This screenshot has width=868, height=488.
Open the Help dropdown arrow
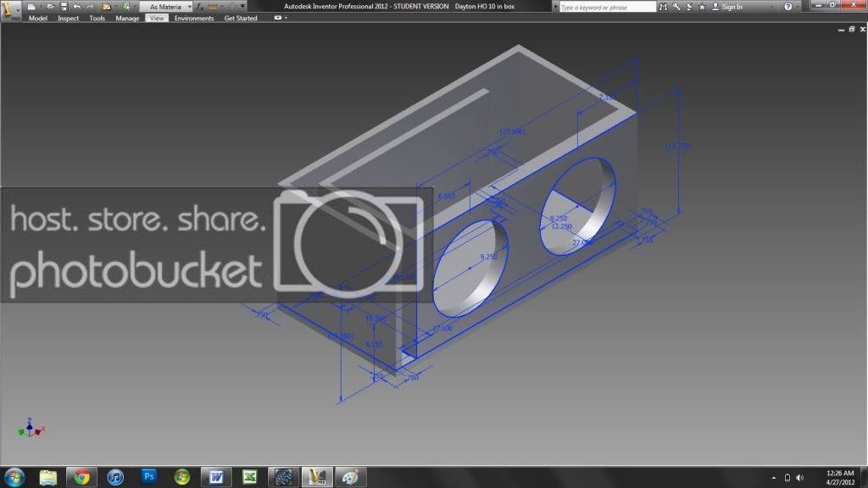pyautogui.click(x=797, y=7)
